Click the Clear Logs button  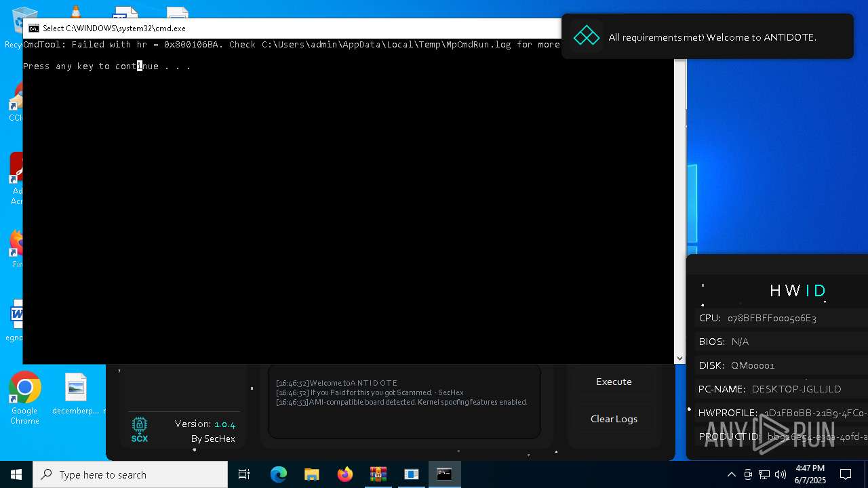tap(614, 419)
